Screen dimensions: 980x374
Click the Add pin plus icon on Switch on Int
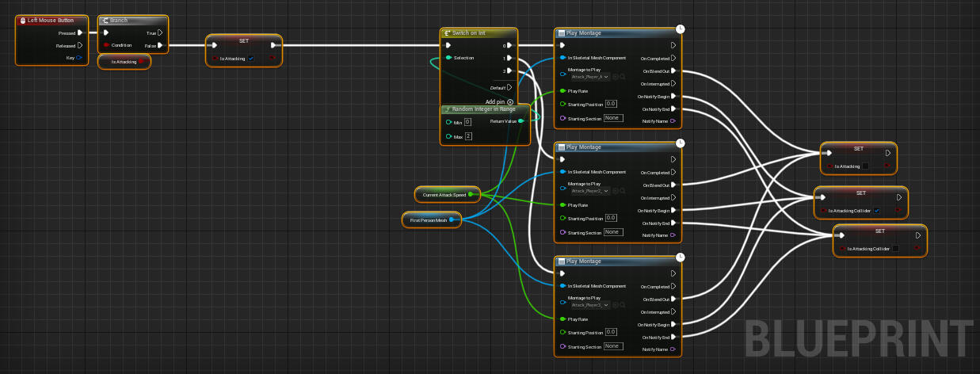tap(510, 101)
